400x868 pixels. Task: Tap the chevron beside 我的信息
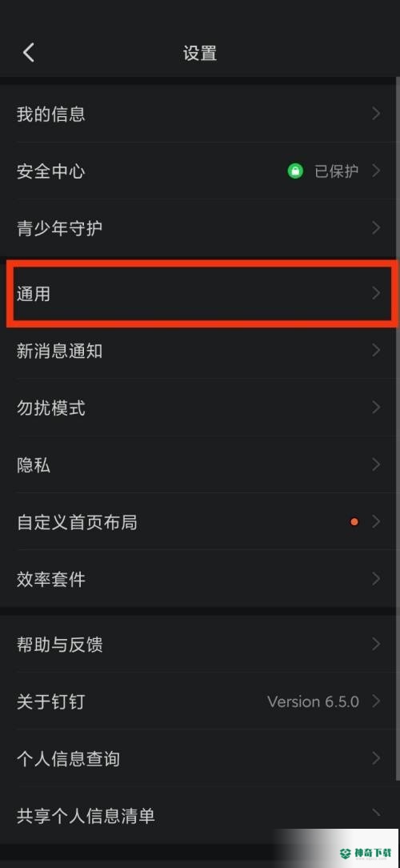[x=376, y=114]
